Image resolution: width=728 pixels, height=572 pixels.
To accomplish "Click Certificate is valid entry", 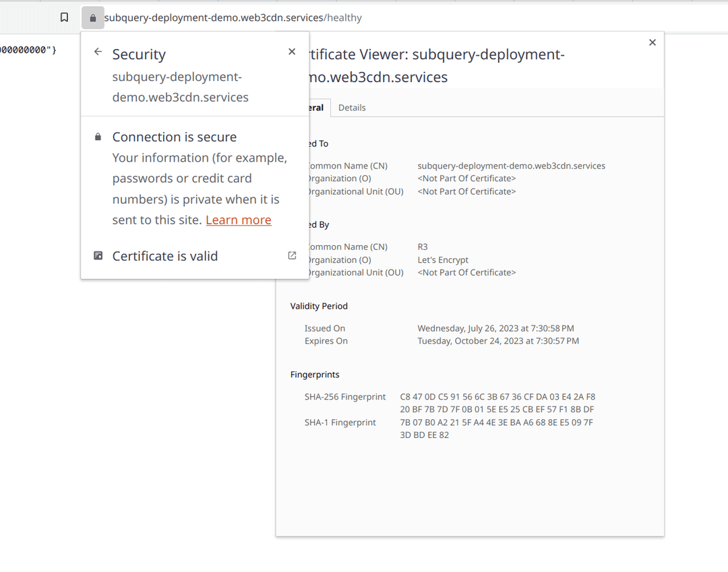I will 165,255.
